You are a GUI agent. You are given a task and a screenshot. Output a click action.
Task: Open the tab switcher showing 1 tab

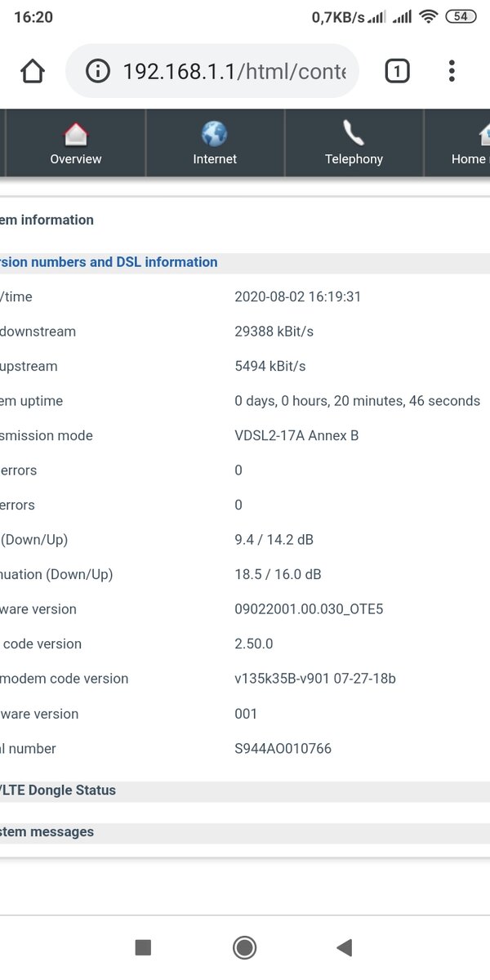pos(397,72)
